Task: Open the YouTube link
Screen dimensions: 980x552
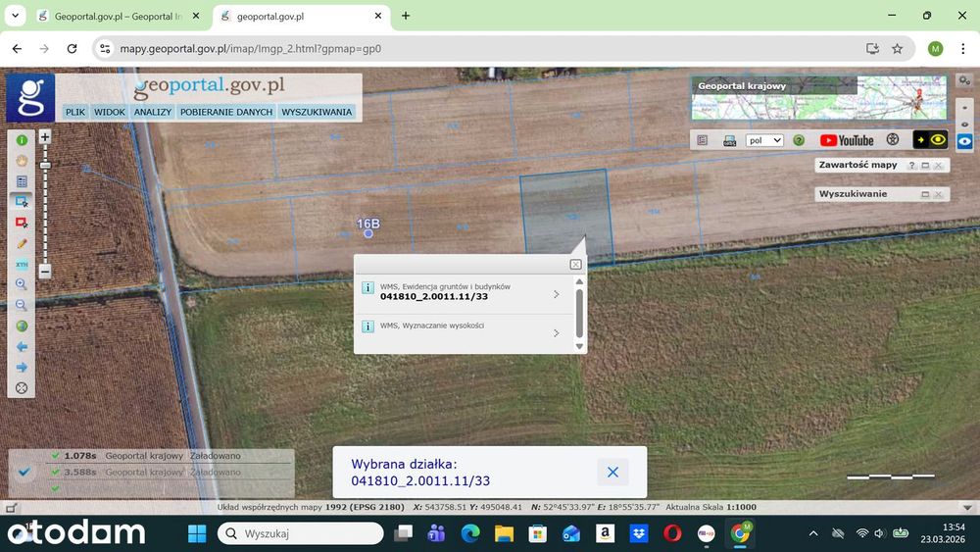Action: (x=847, y=140)
